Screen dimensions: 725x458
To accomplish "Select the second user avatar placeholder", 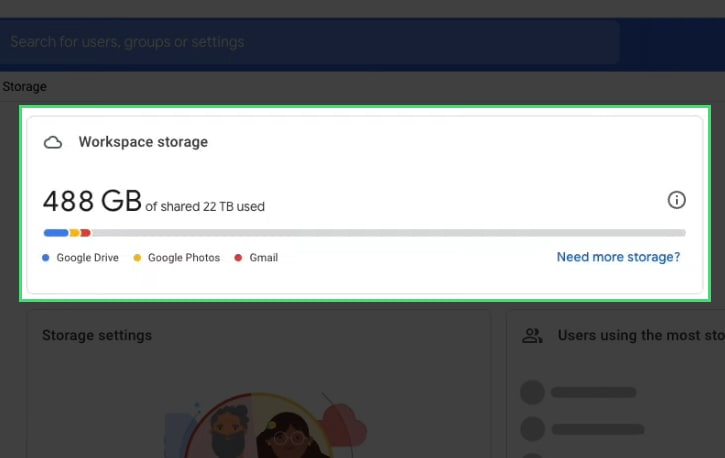I will [532, 429].
